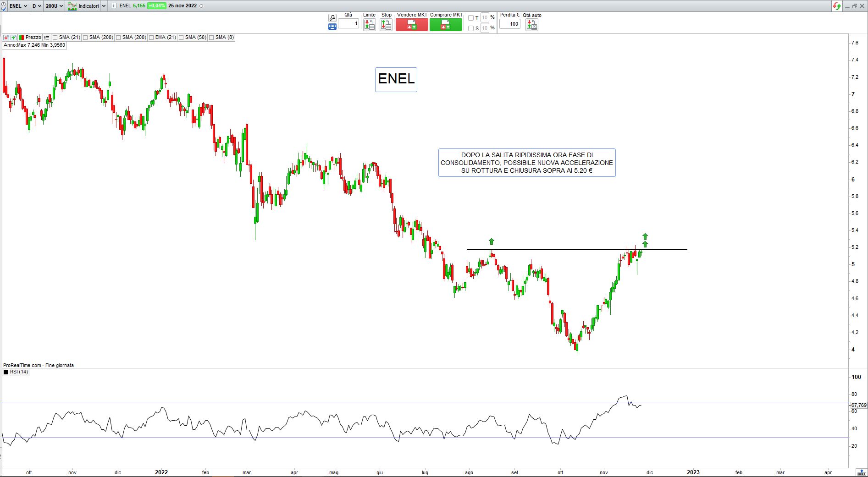
Task: Restore the chart window size
Action: [855, 6]
